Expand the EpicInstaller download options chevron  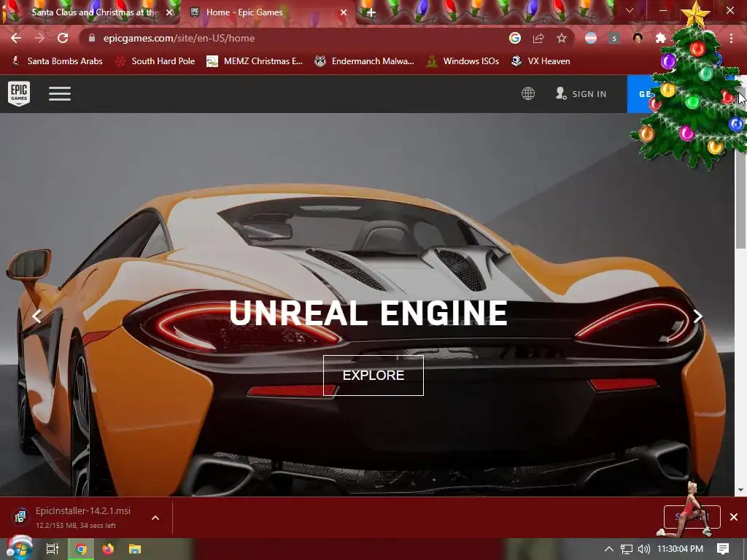155,518
